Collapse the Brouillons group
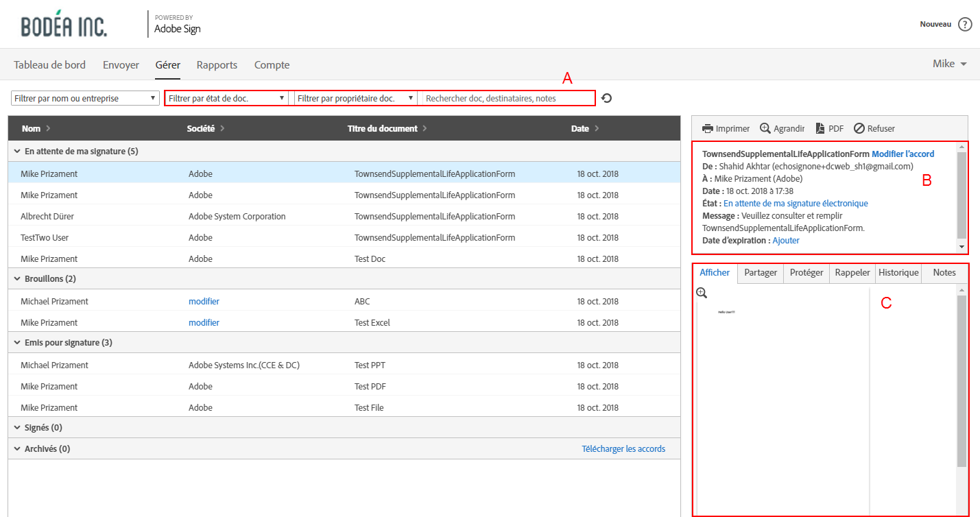980x517 pixels. click(16, 278)
